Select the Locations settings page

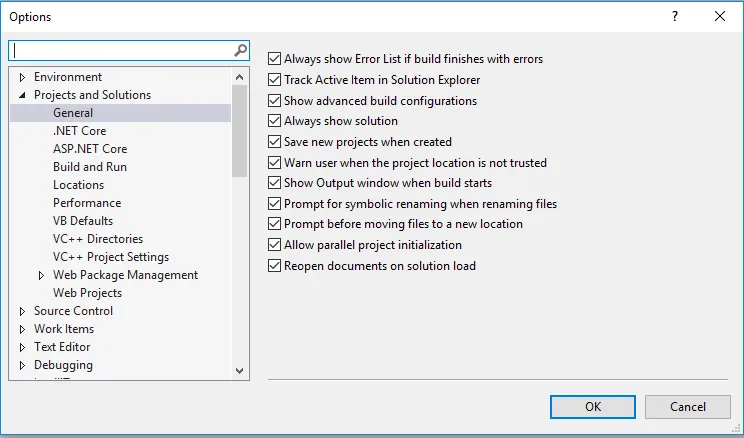coord(78,185)
